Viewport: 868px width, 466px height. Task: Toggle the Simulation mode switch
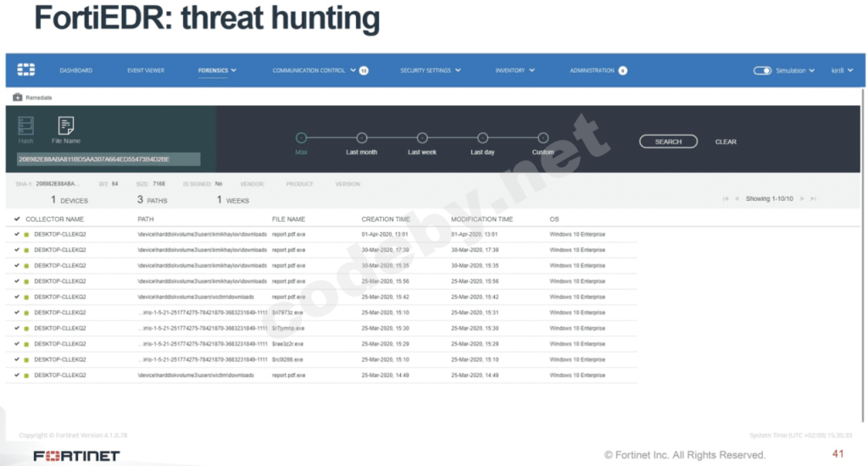click(762, 70)
